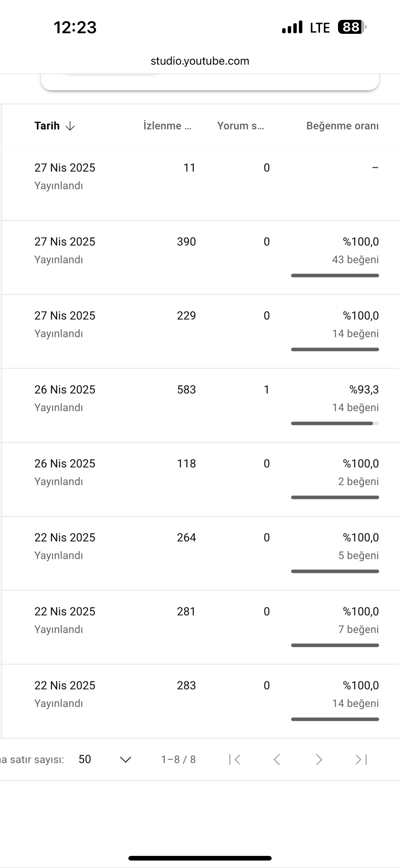Tap the LTE signal bars icon

pos(292,27)
